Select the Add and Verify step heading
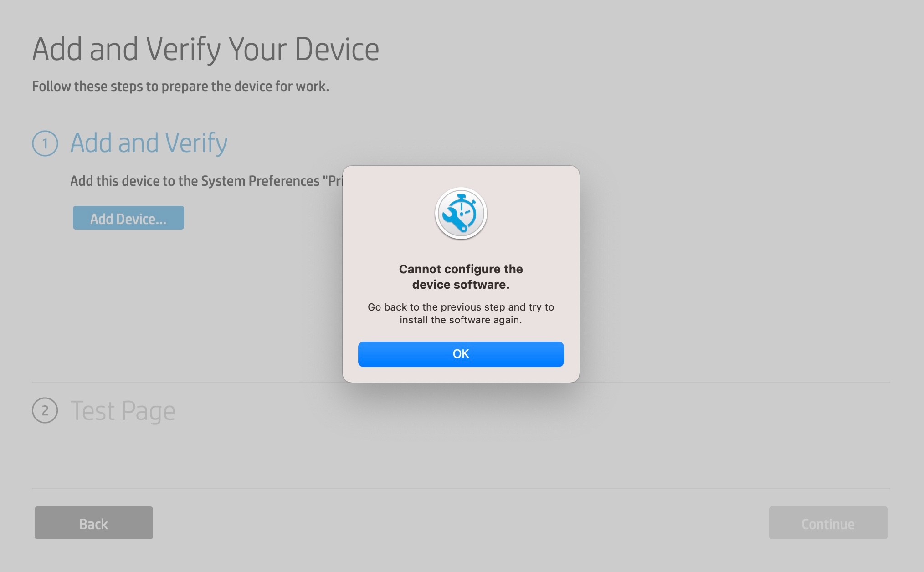 coord(149,143)
